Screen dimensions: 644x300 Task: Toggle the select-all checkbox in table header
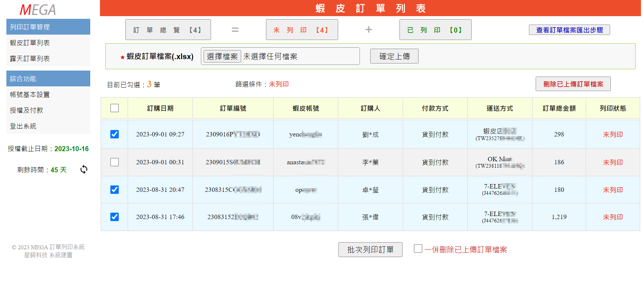114,108
